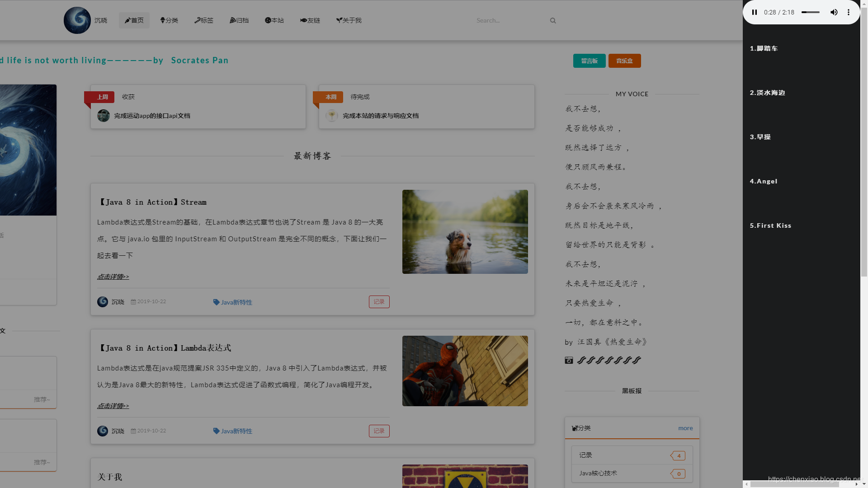Click the calendar icon next to 2019-10-22

(x=133, y=301)
